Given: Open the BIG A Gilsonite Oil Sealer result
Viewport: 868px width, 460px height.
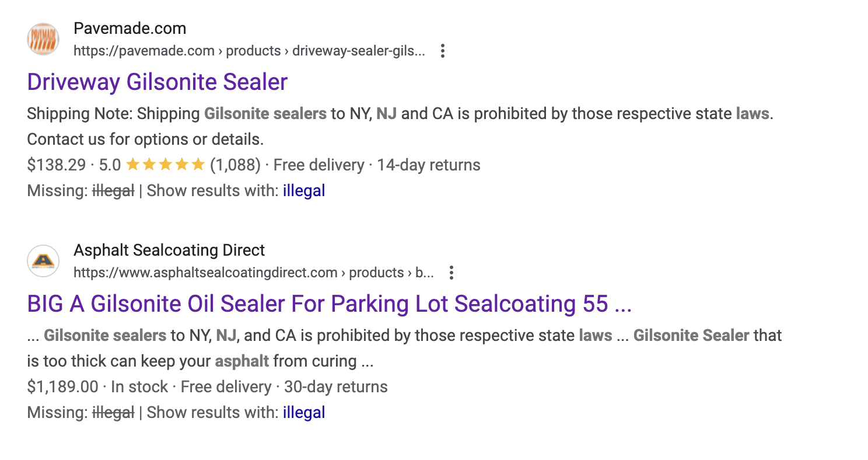Looking at the screenshot, I should click(330, 304).
